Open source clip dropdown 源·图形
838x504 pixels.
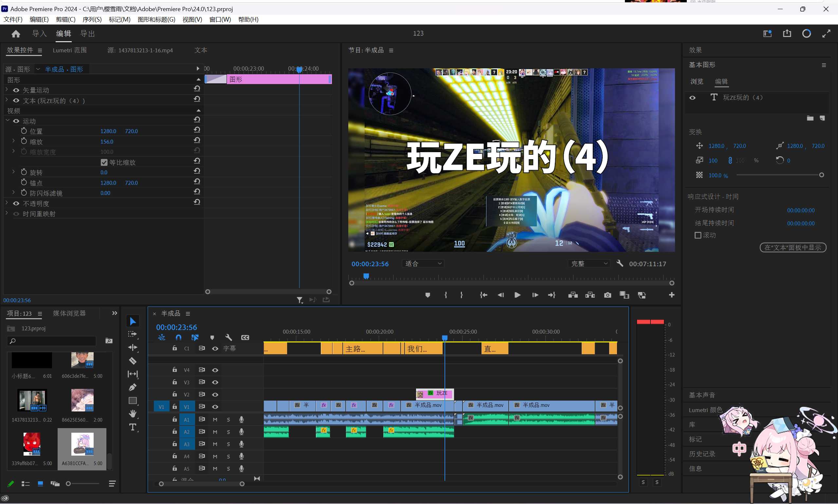[38, 69]
